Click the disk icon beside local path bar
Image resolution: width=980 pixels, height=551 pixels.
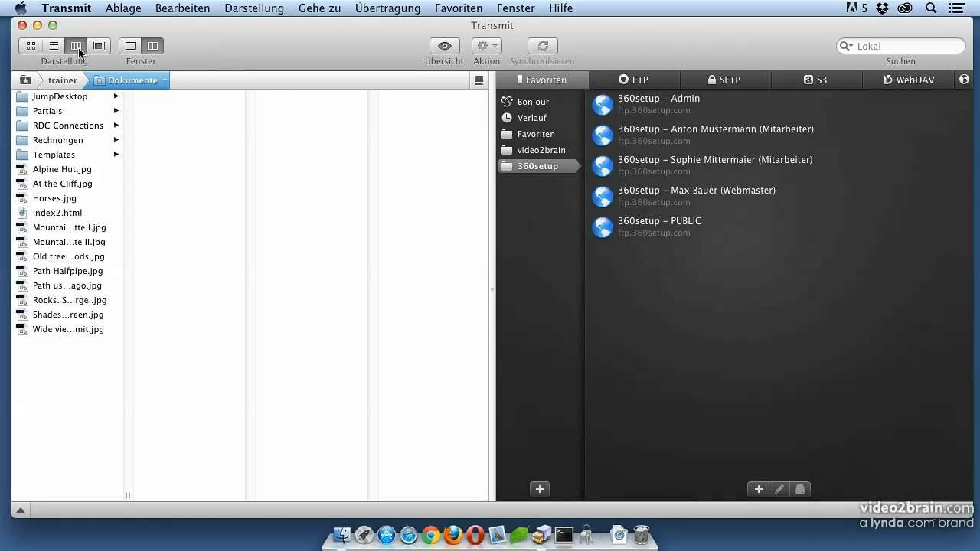point(479,80)
